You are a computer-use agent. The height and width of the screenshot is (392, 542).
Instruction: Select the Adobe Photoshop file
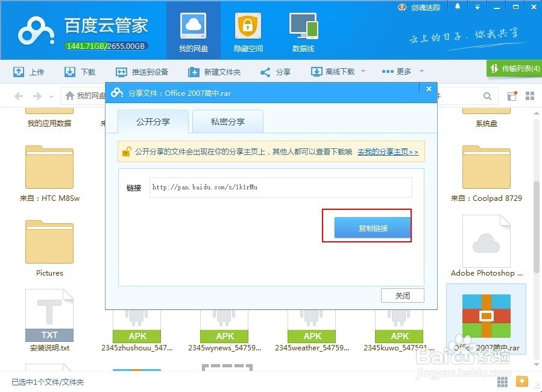tap(487, 246)
